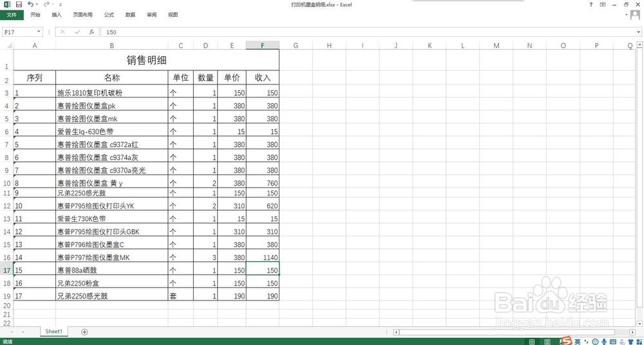
Task: Toggle the 英 language mode indicator
Action: pyautogui.click(x=578, y=341)
